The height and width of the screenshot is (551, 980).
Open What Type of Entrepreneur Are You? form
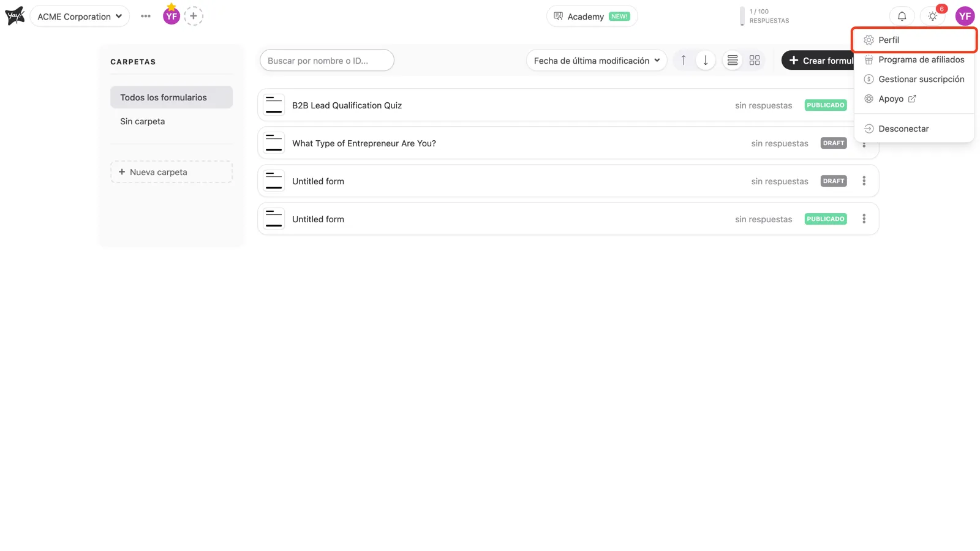(x=364, y=143)
